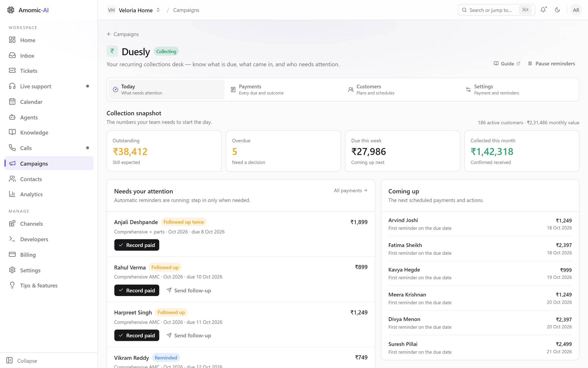
Task: Open Home in the sidebar
Action: click(x=49, y=40)
